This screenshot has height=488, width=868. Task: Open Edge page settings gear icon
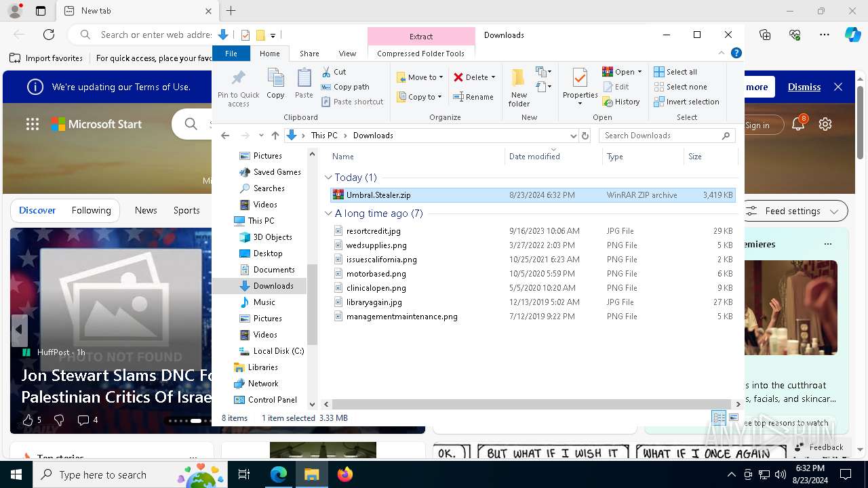825,124
